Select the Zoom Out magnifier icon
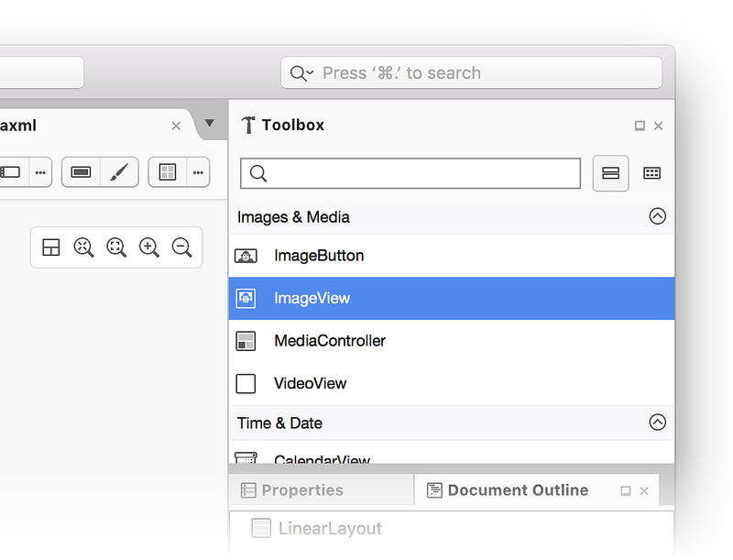The width and height of the screenshot is (733, 560). pyautogui.click(x=182, y=247)
